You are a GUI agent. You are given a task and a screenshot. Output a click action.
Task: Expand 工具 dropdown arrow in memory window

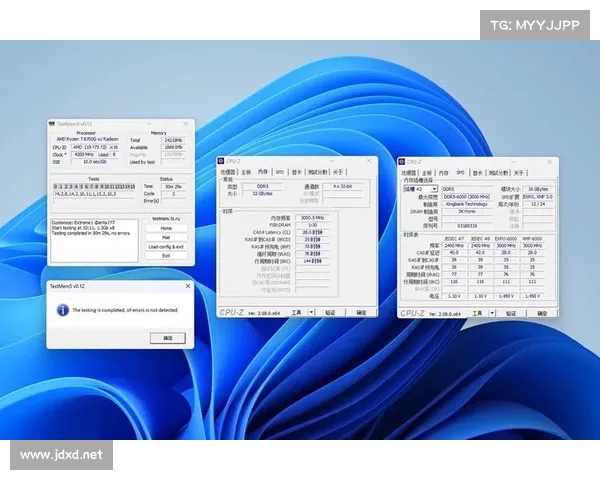pos(312,312)
